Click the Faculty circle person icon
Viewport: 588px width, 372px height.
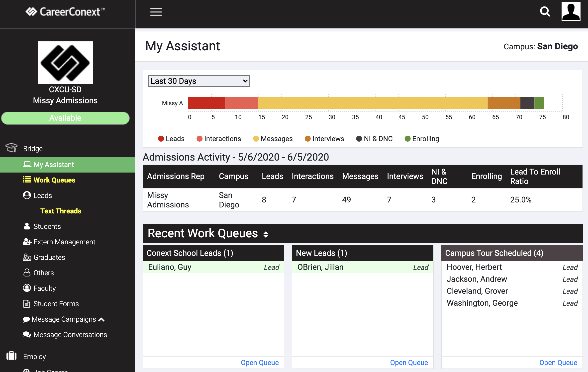point(27,288)
